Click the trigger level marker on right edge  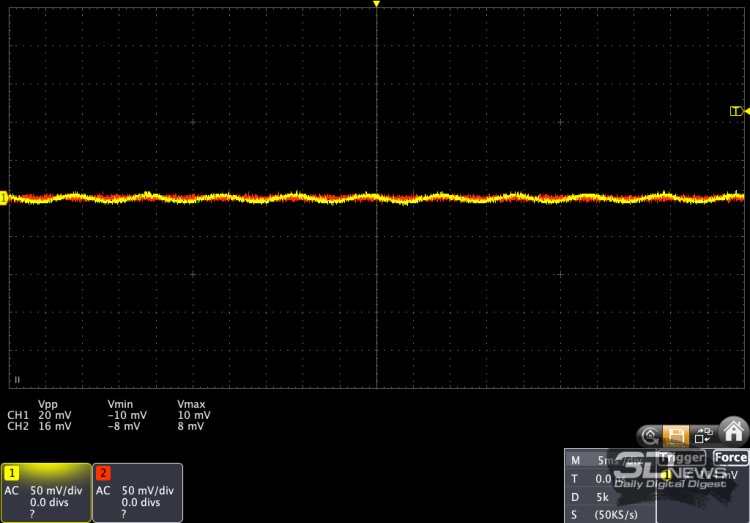(x=739, y=111)
